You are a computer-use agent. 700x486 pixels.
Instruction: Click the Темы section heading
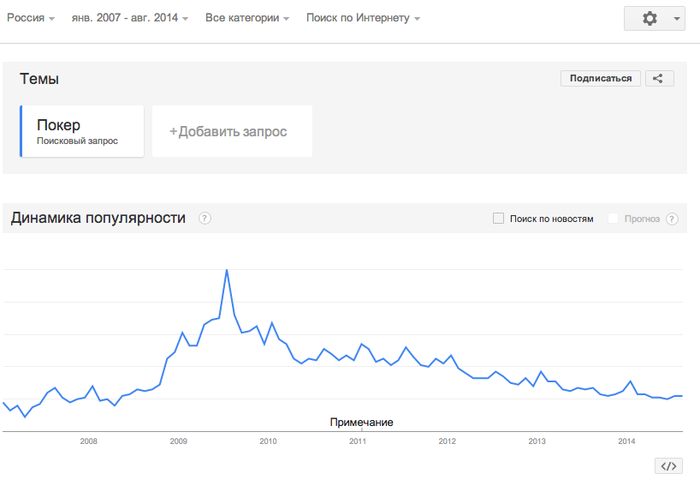coord(39,79)
